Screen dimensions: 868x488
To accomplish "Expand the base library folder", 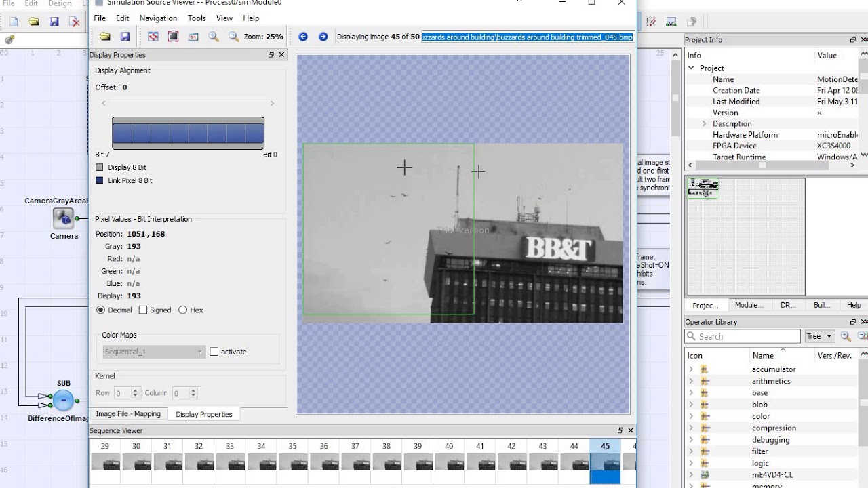I will tap(691, 393).
